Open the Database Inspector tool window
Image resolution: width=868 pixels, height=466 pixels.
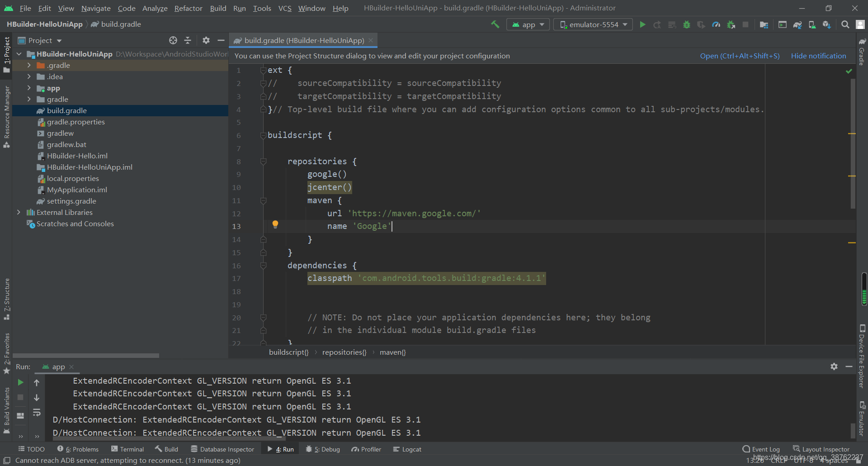[222, 449]
